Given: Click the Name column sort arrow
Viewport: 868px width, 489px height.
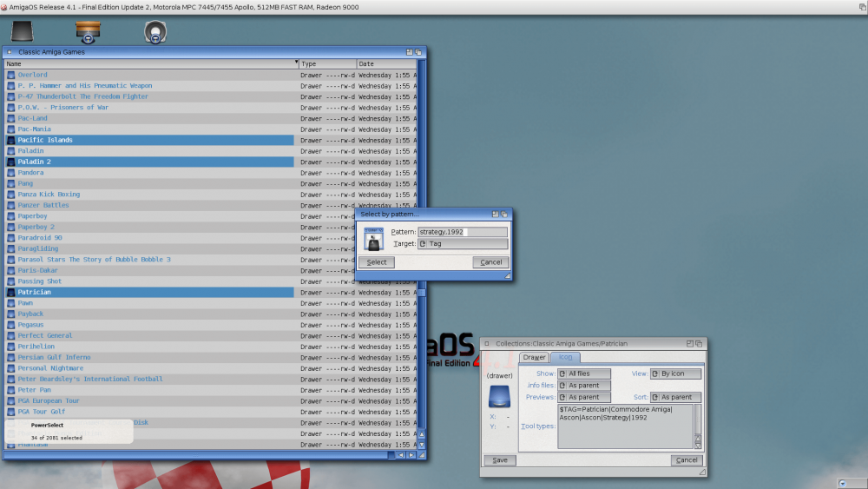Looking at the screenshot, I should coord(296,63).
